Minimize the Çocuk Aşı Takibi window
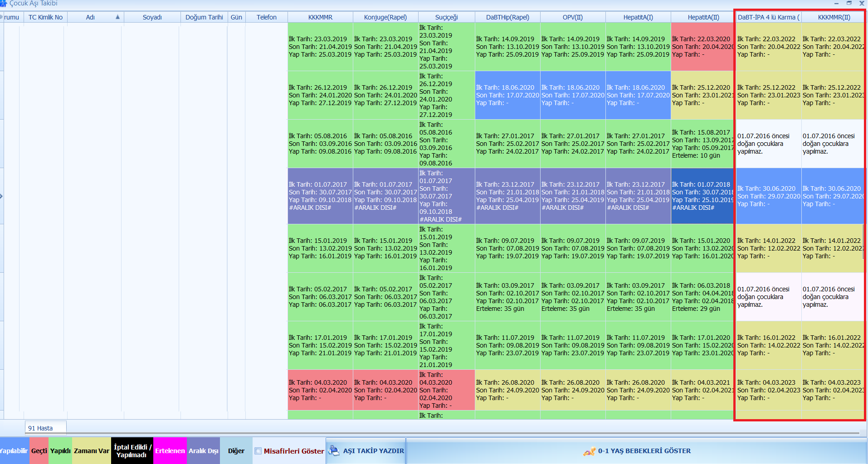Screen dimensions: 868x464 (x=836, y=3)
